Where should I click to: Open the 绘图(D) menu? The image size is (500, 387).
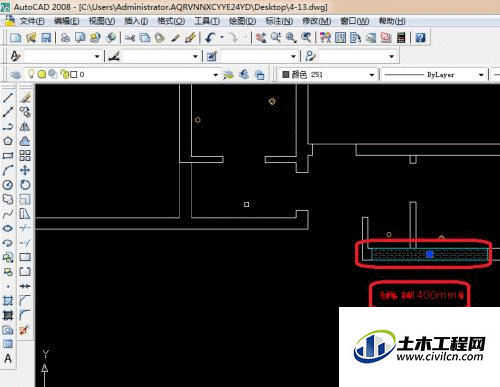pyautogui.click(x=242, y=21)
